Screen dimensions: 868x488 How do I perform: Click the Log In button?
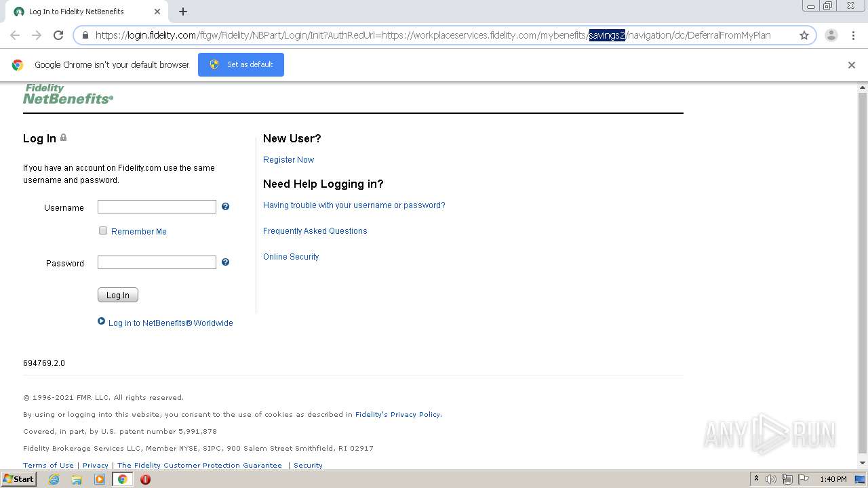coord(118,295)
